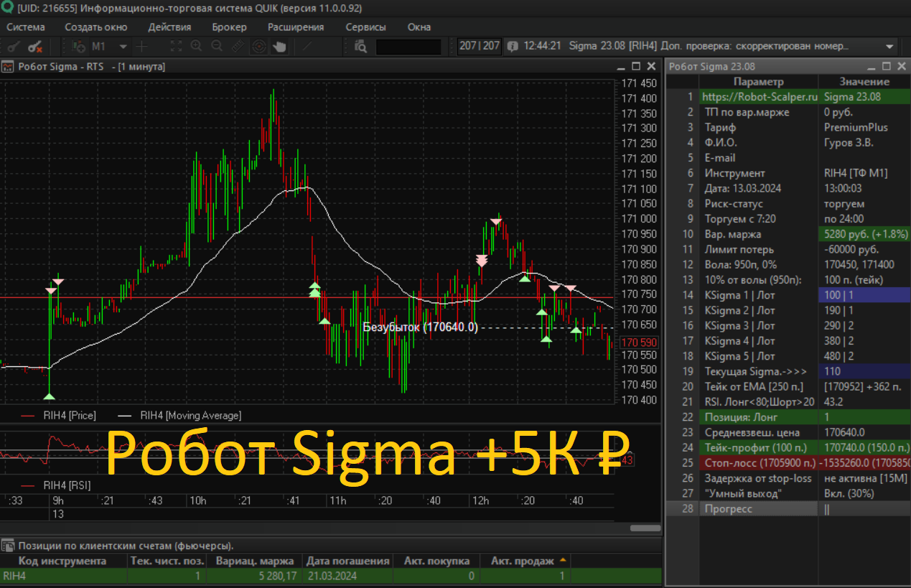911x588 pixels.
Task: Click the fit-to-window frame icon in toolbar
Action: click(176, 47)
